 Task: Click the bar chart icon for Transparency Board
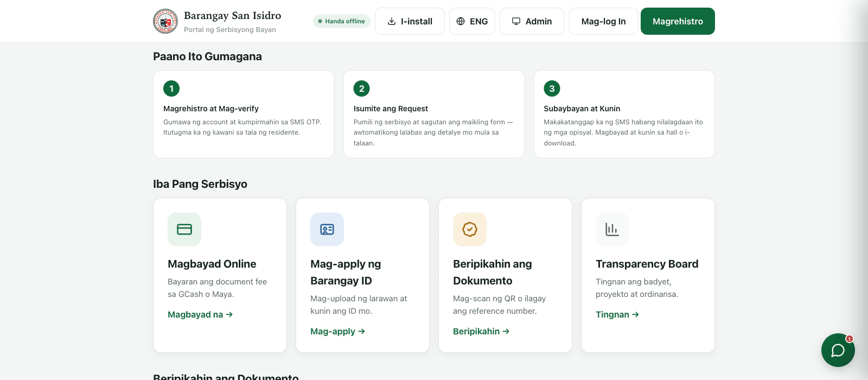click(612, 229)
